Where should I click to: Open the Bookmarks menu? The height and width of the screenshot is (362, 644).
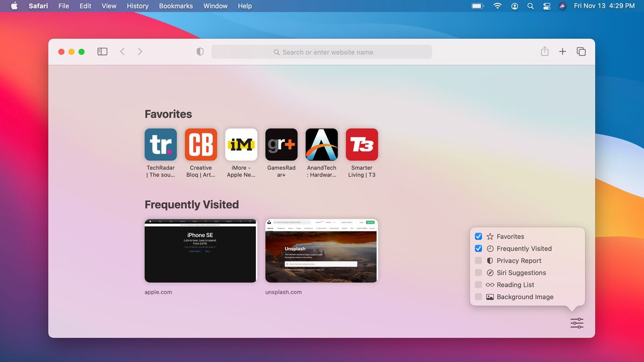(x=175, y=6)
